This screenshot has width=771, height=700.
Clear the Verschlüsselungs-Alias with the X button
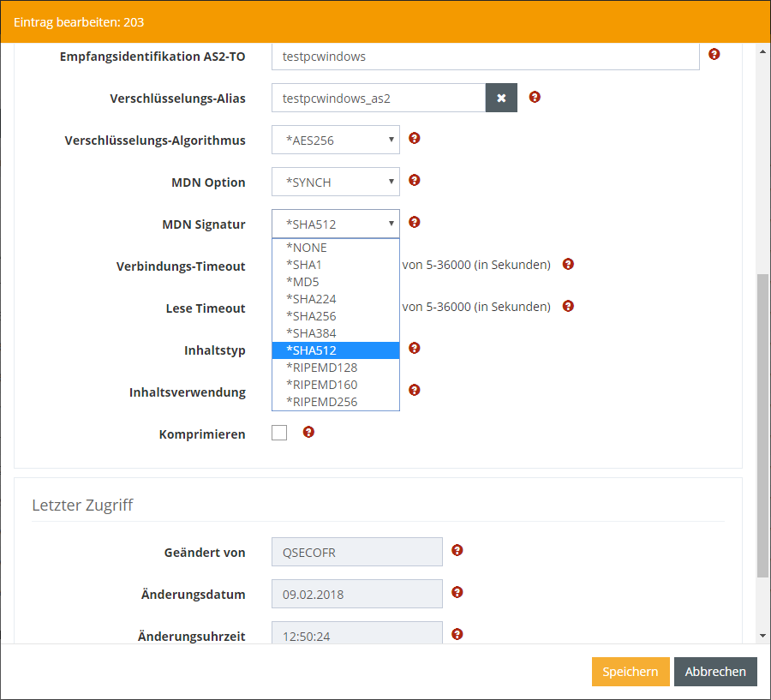[501, 98]
